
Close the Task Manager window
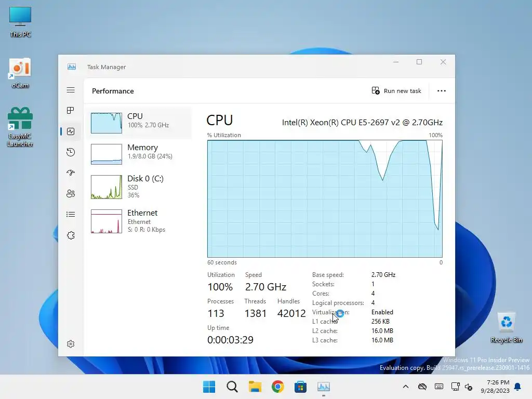tap(443, 62)
